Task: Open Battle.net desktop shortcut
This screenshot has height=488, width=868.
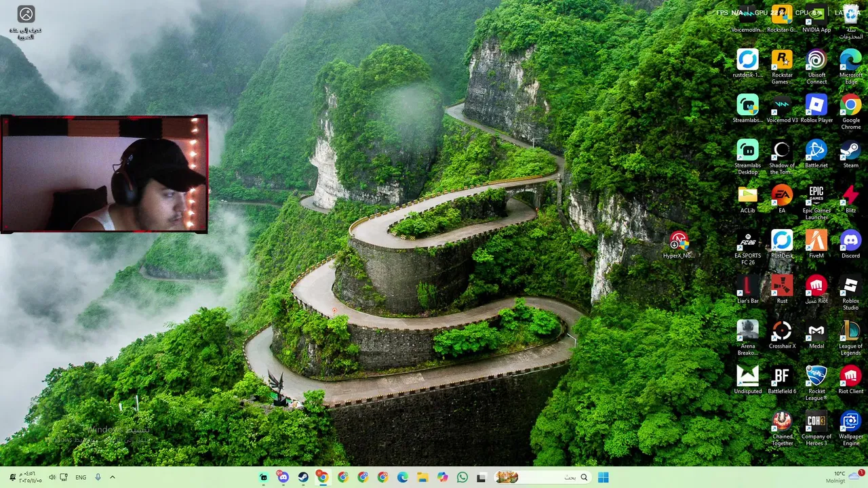Action: coord(816,155)
